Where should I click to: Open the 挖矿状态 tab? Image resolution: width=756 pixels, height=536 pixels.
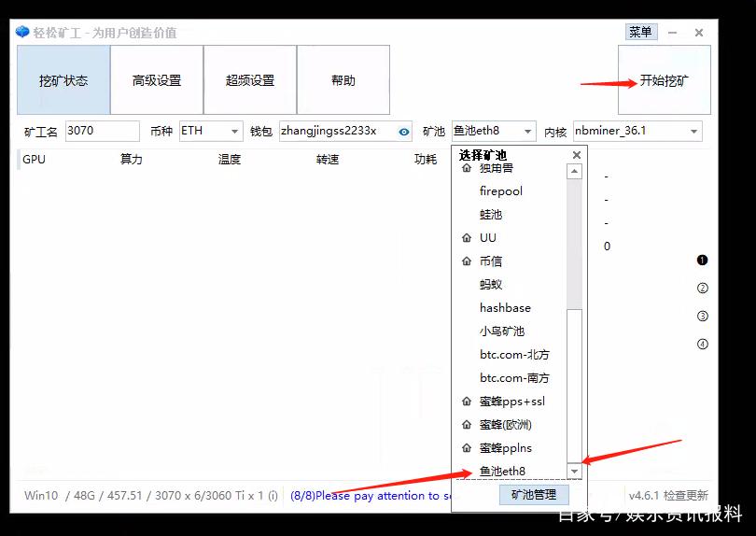pos(63,80)
